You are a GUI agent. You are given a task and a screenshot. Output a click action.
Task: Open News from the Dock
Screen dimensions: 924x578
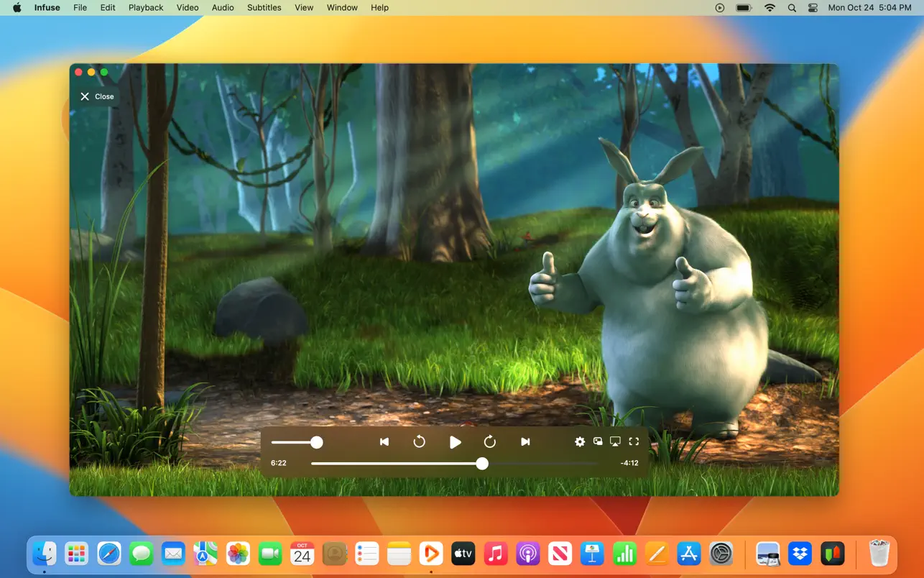560,554
